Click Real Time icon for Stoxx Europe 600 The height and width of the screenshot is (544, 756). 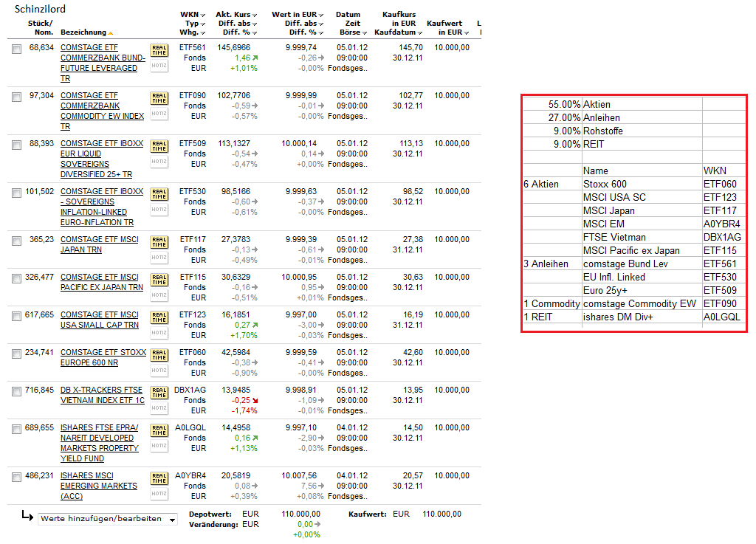pos(159,354)
